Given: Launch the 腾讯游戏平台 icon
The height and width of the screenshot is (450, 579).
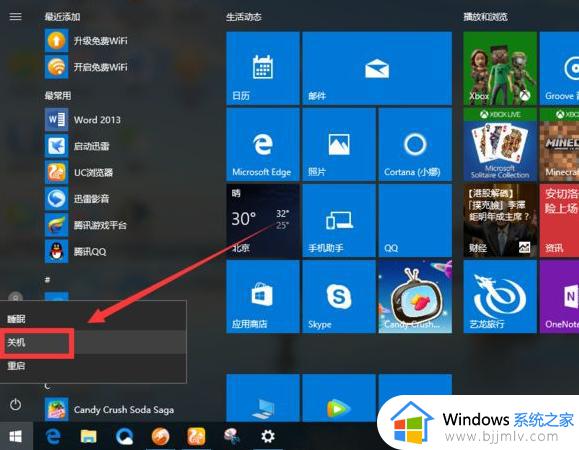Looking at the screenshot, I should coord(56,225).
